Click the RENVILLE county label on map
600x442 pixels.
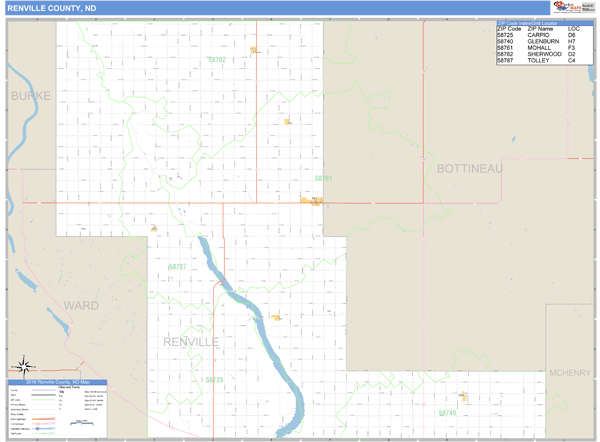(190, 342)
